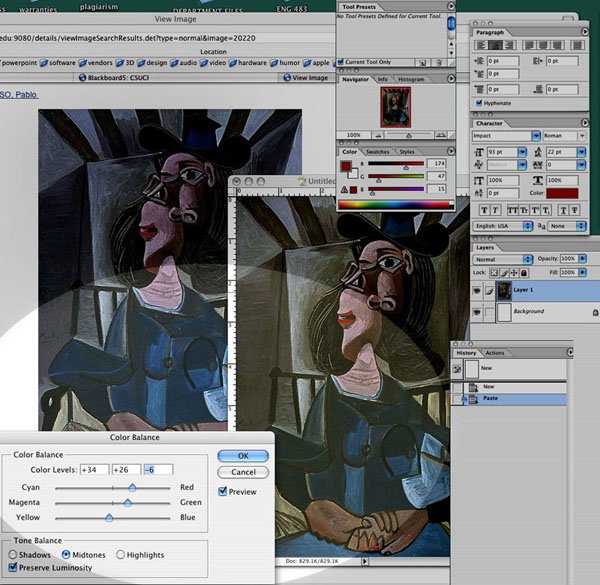The image size is (600, 585).
Task: Click the SO, Pablo link in browser
Action: pyautogui.click(x=19, y=95)
